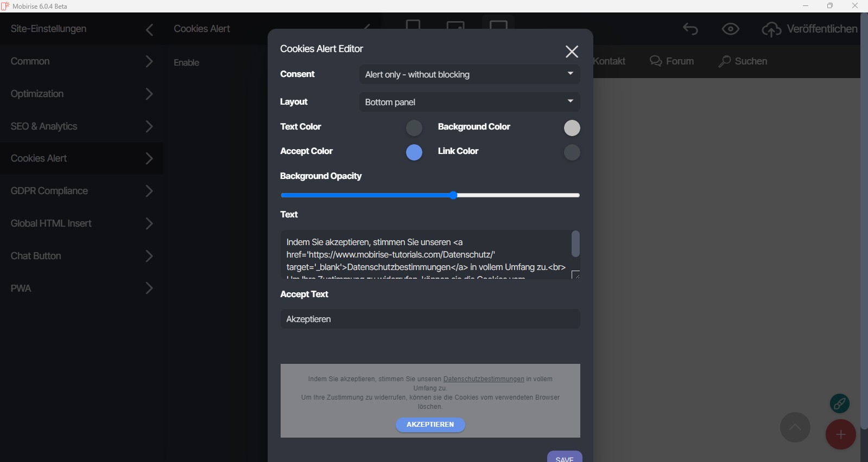Click the teal paintbrush style icon
The height and width of the screenshot is (462, 868).
tap(840, 403)
